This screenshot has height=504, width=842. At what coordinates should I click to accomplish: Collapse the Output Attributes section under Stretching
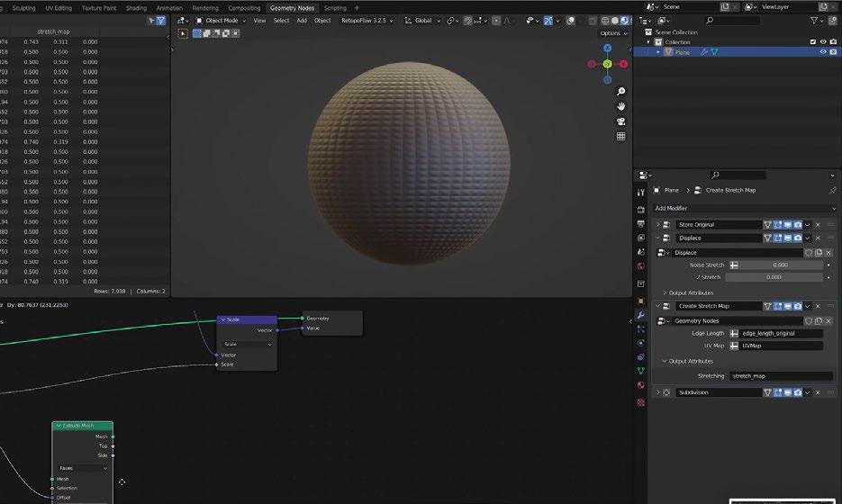pos(688,361)
